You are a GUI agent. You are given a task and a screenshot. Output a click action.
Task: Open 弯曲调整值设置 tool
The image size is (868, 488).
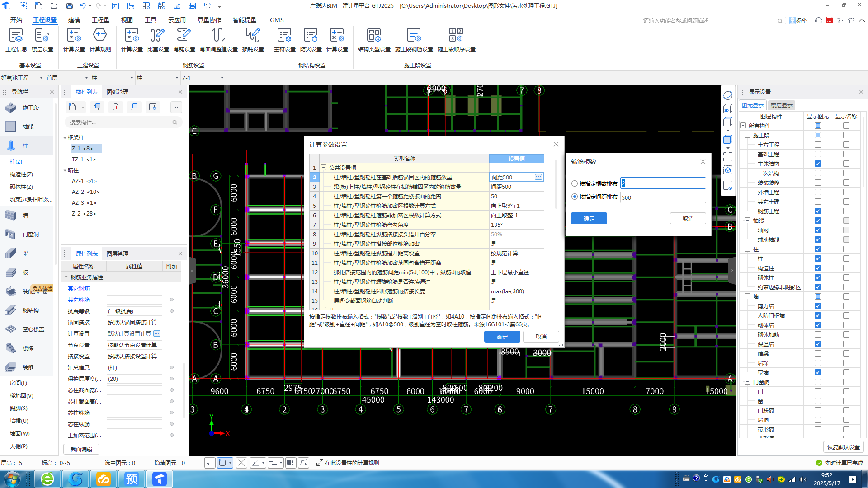[x=218, y=40]
